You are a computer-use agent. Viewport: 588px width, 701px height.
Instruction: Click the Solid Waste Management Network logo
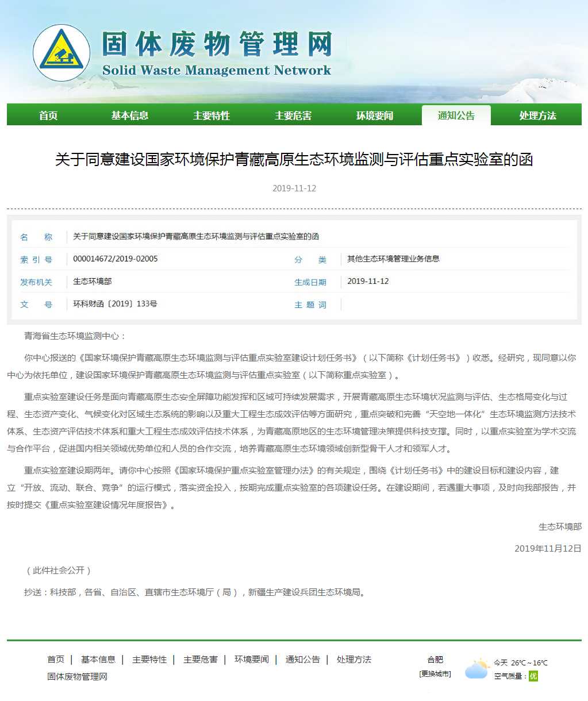coord(62,53)
